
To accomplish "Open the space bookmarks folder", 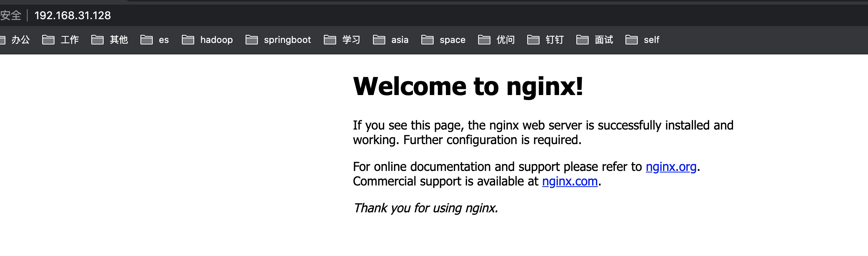I will (443, 40).
